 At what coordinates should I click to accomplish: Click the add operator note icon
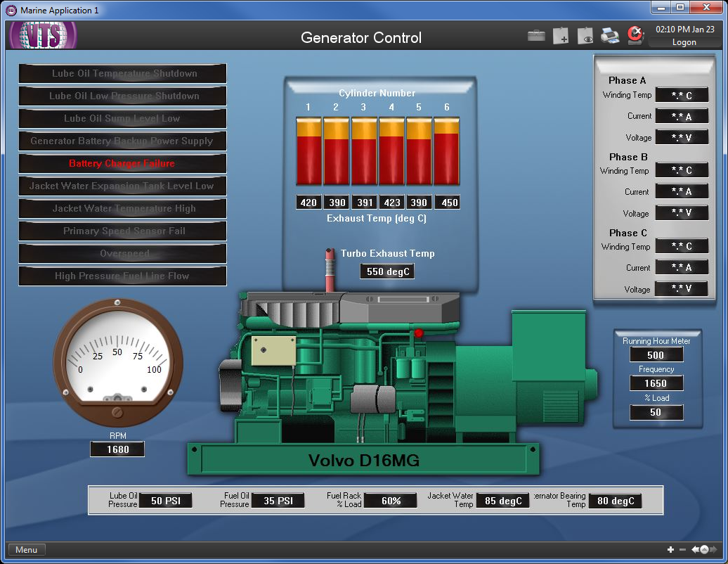[561, 35]
